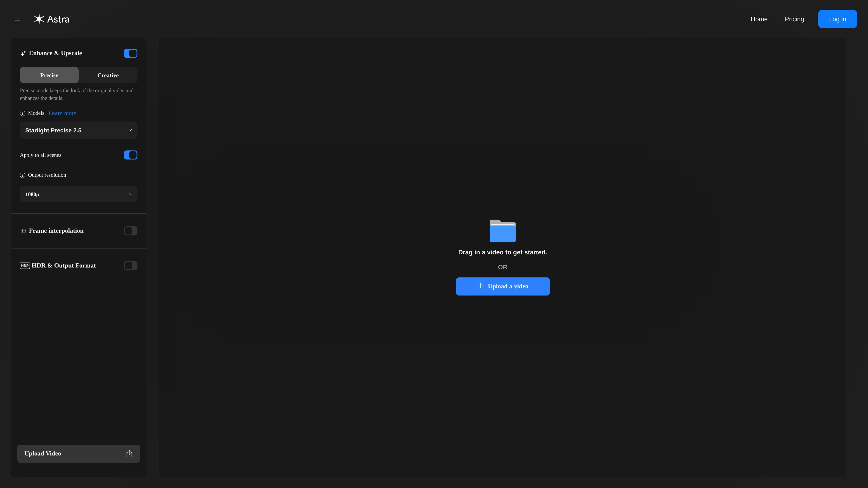
Task: Click the info icon beside Output resolution
Action: (23, 176)
